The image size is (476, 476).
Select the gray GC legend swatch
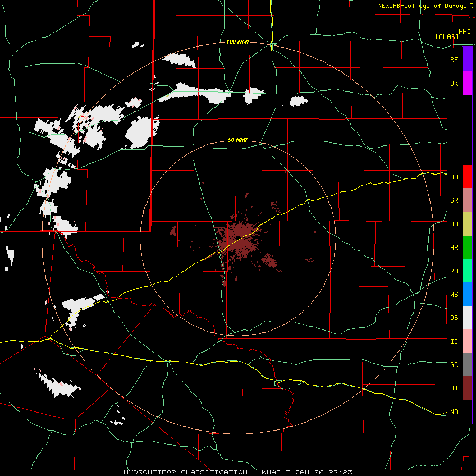(467, 364)
